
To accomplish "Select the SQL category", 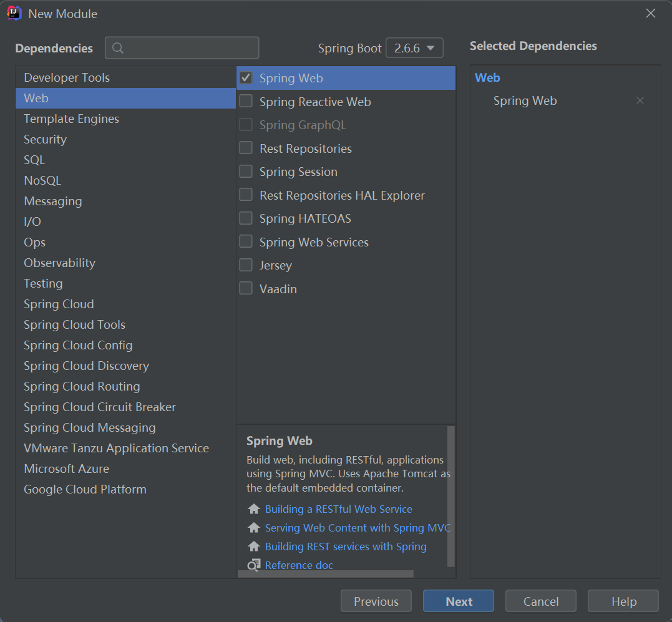I will pos(125,160).
